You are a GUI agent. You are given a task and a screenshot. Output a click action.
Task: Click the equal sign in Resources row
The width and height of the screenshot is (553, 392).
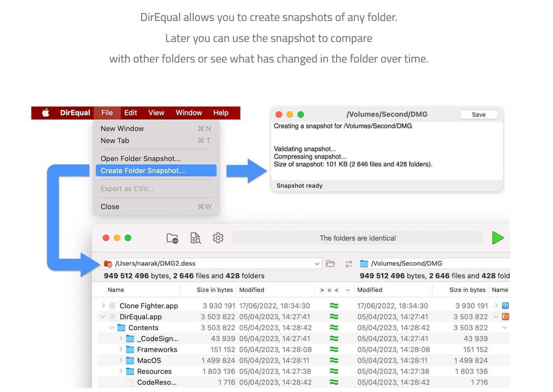[x=334, y=371]
